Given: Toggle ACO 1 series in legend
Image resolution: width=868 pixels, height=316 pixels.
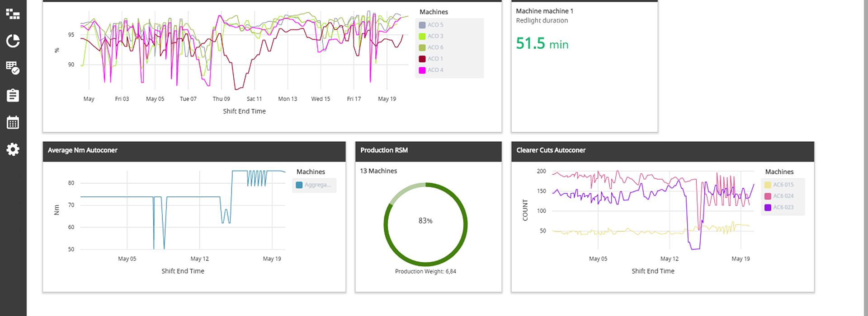Looking at the screenshot, I should [x=431, y=59].
